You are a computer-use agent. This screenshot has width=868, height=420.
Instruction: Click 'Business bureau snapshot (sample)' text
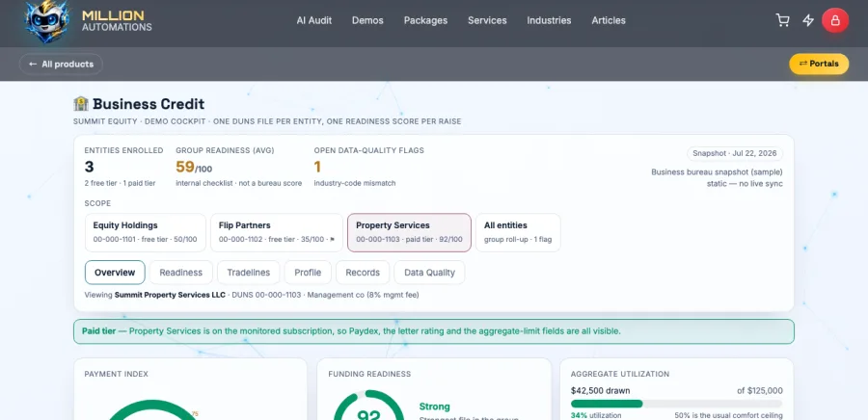(717, 172)
